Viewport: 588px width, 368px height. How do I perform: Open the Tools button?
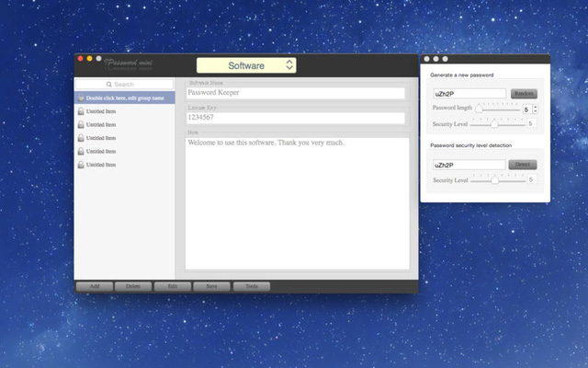click(251, 286)
